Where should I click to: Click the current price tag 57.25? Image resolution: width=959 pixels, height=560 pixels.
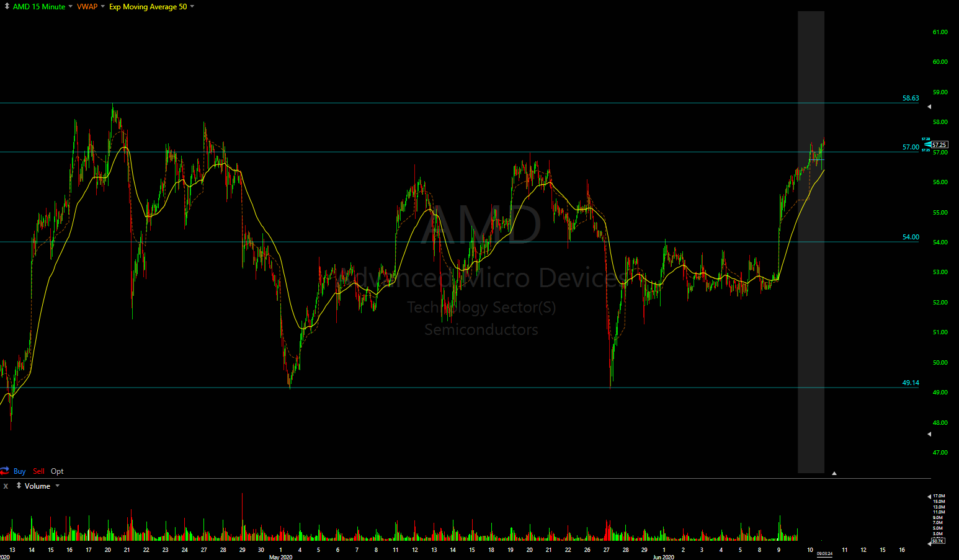tap(939, 144)
